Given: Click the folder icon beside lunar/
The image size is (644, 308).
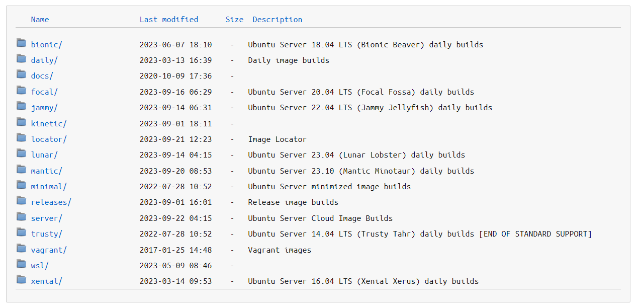Looking at the screenshot, I should [x=21, y=153].
